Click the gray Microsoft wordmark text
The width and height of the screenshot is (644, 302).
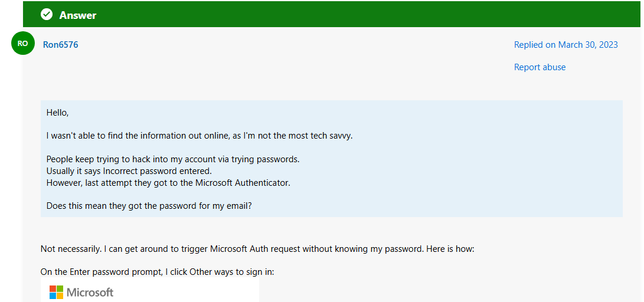(x=90, y=292)
